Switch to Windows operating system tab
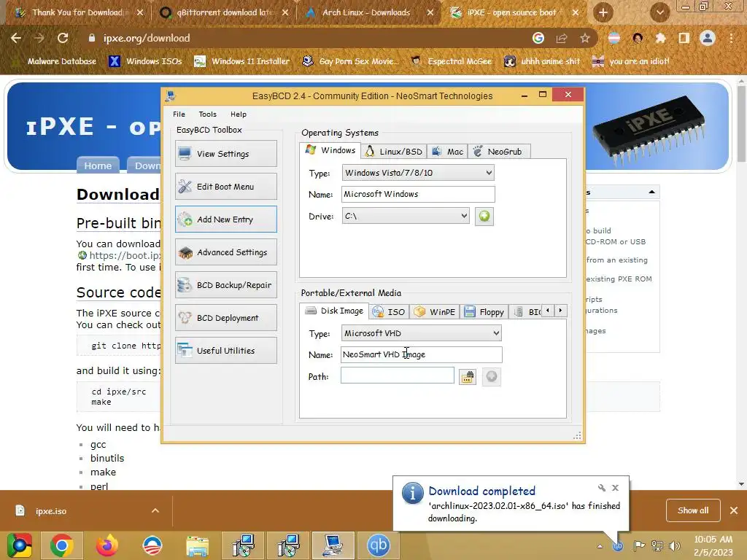This screenshot has height=560, width=747. click(330, 150)
